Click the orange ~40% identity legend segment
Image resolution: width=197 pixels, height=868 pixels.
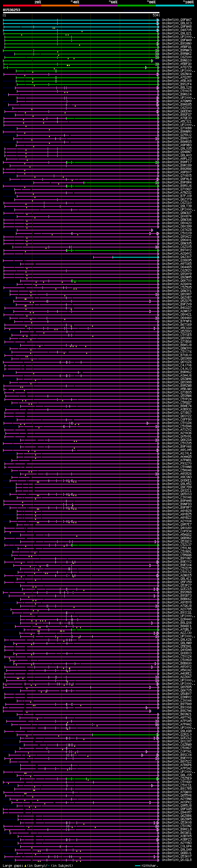click(60, 6)
